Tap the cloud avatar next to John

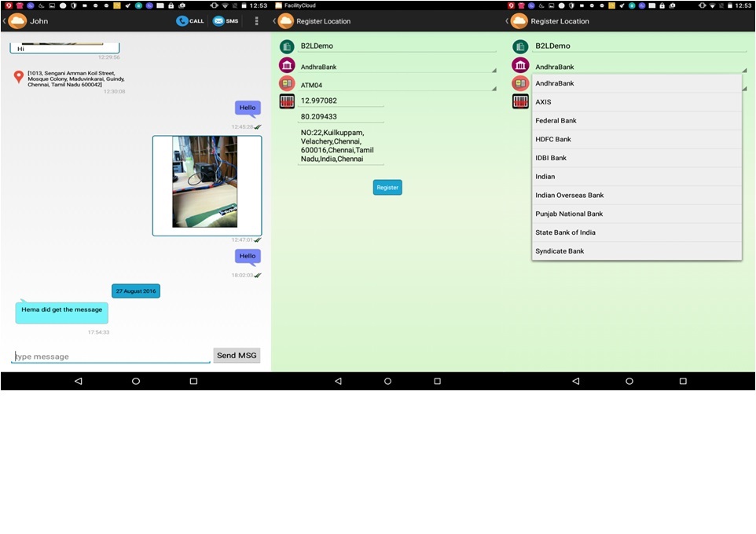pyautogui.click(x=17, y=21)
